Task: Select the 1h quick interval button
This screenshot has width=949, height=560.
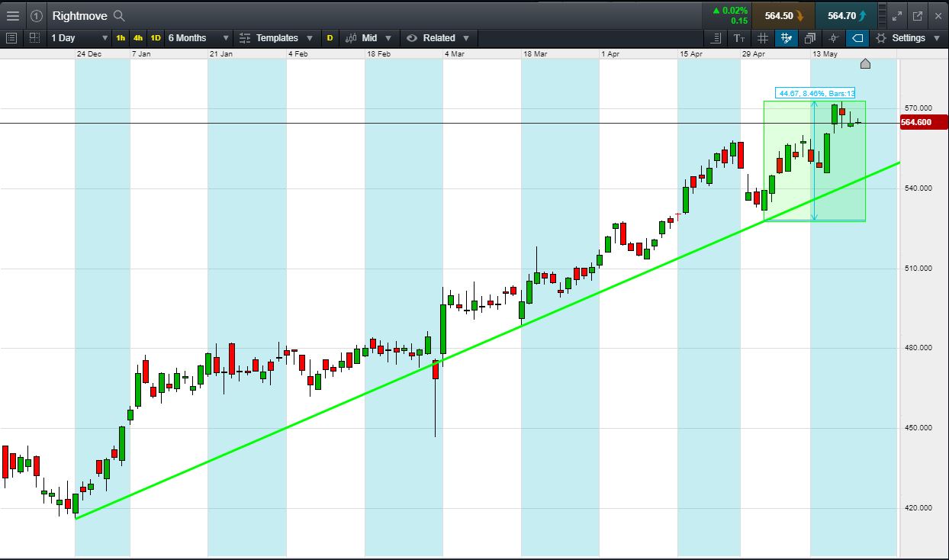Action: [121, 37]
